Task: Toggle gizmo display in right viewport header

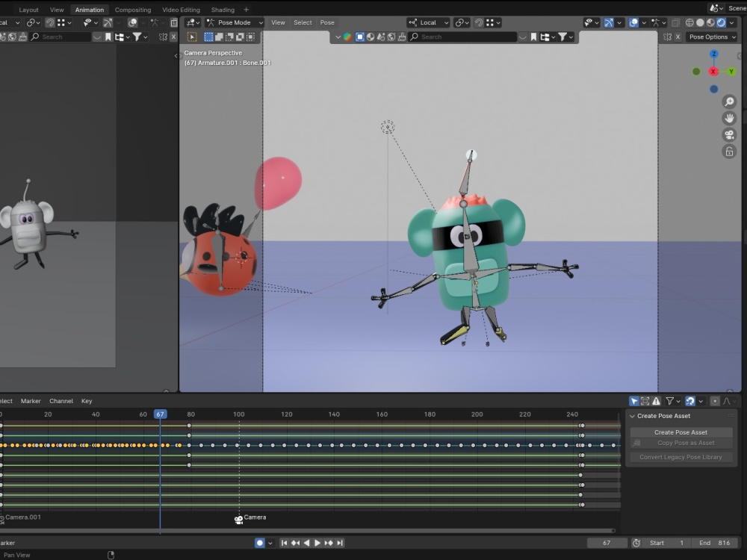Action: click(x=608, y=22)
